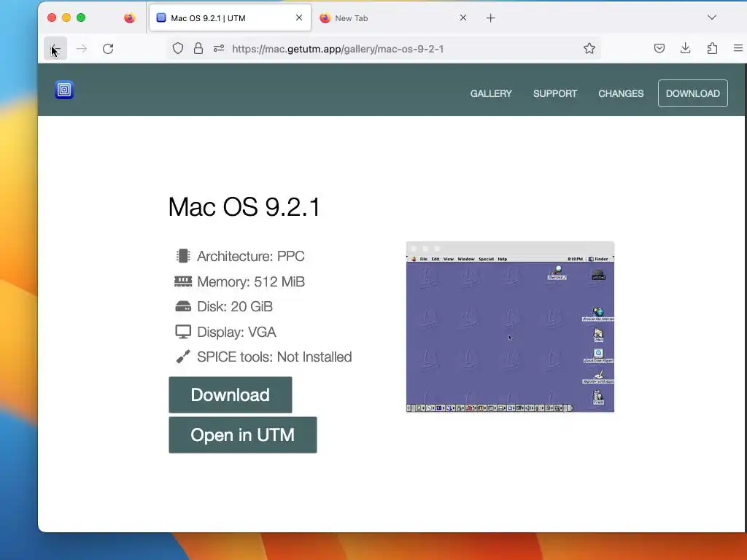Close the Mac OS 9.2.1 | UTM tab
Viewport: 747px width, 560px height.
299,17
